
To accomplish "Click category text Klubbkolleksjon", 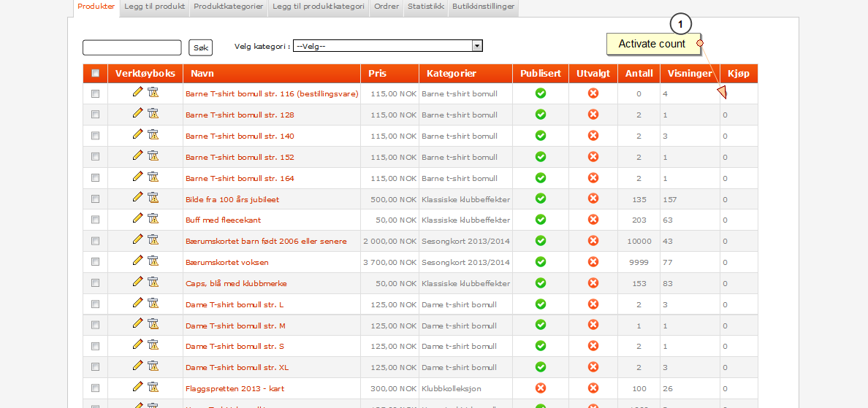I will click(451, 388).
